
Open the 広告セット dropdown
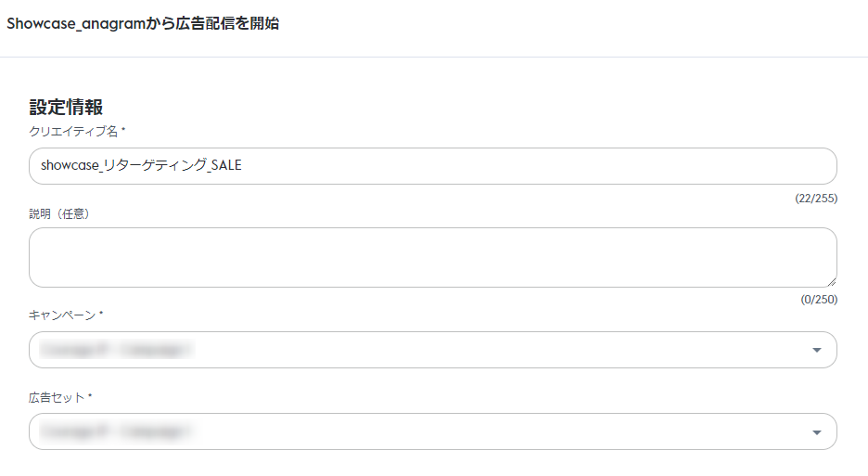tap(432, 431)
